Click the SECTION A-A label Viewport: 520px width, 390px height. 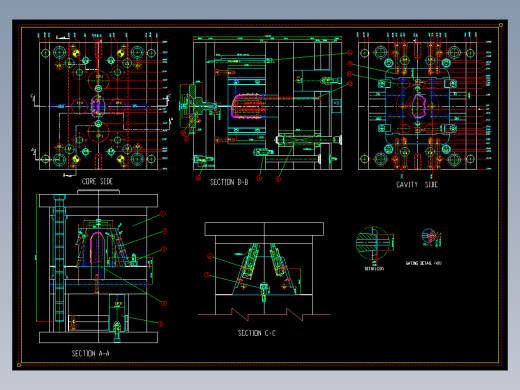coord(90,353)
